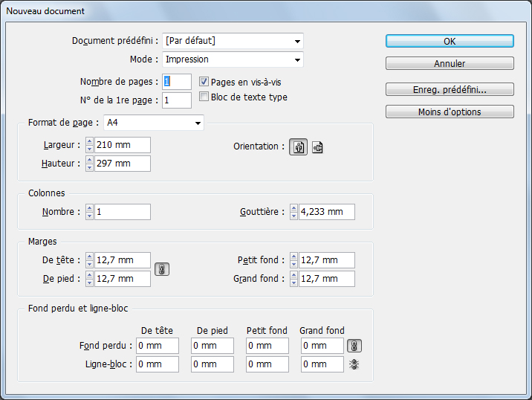This screenshot has width=532, height=400.
Task: Increase De tête margin with up arrow
Action: click(89, 257)
